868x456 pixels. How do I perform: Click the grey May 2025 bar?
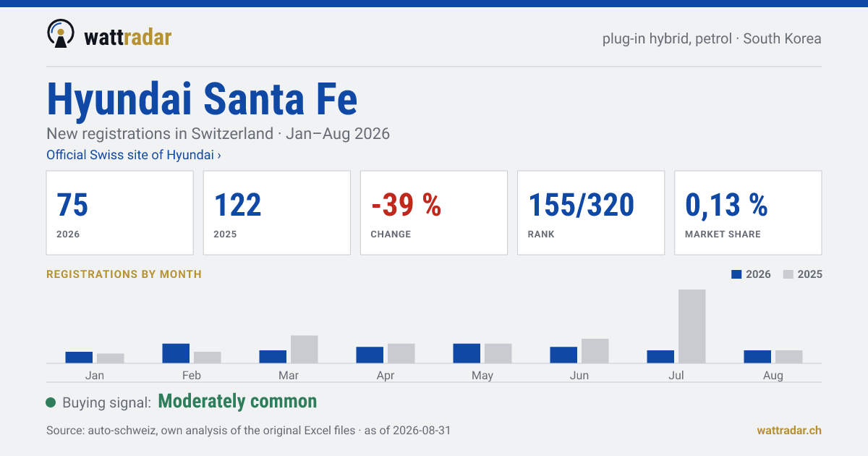coord(498,353)
